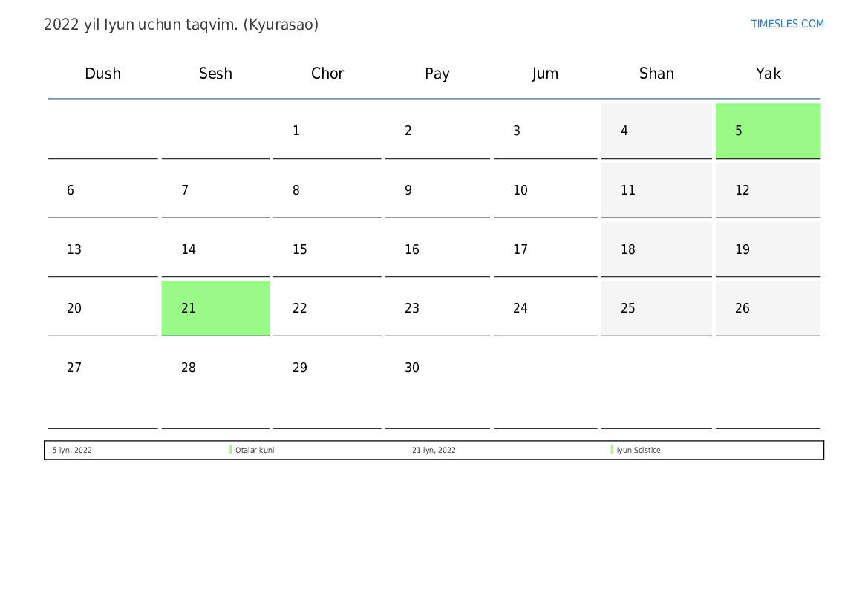Click day 27 in the calendar

coord(102,385)
